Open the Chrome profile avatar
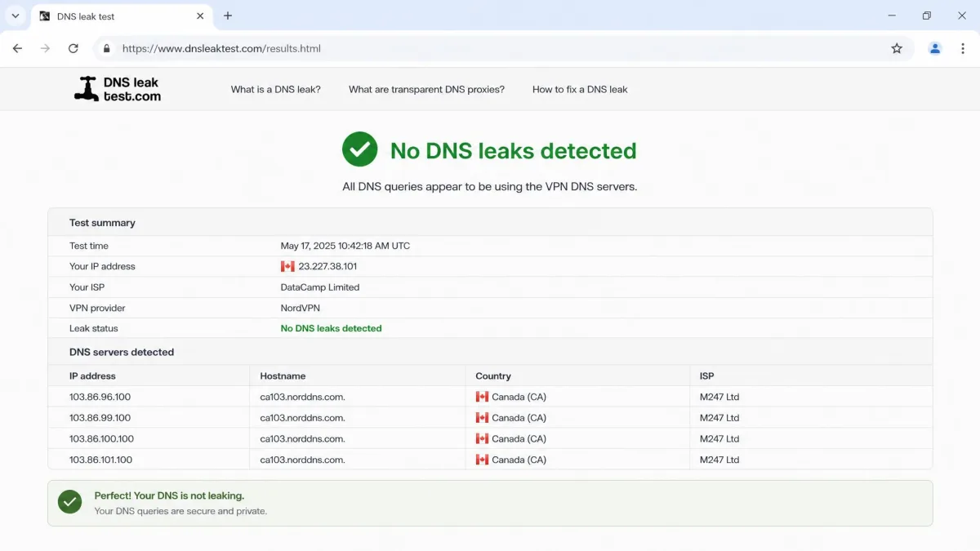The width and height of the screenshot is (980, 551). coord(935,48)
